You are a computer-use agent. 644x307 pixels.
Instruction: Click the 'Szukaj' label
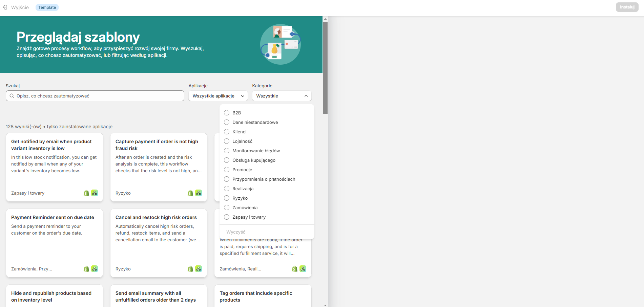coord(13,86)
